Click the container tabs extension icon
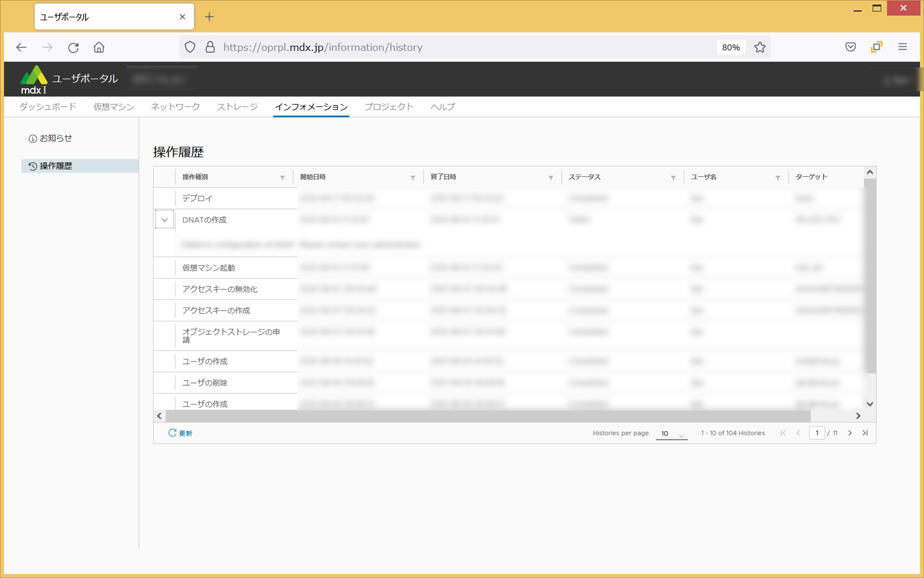This screenshot has width=924, height=578. tap(876, 47)
